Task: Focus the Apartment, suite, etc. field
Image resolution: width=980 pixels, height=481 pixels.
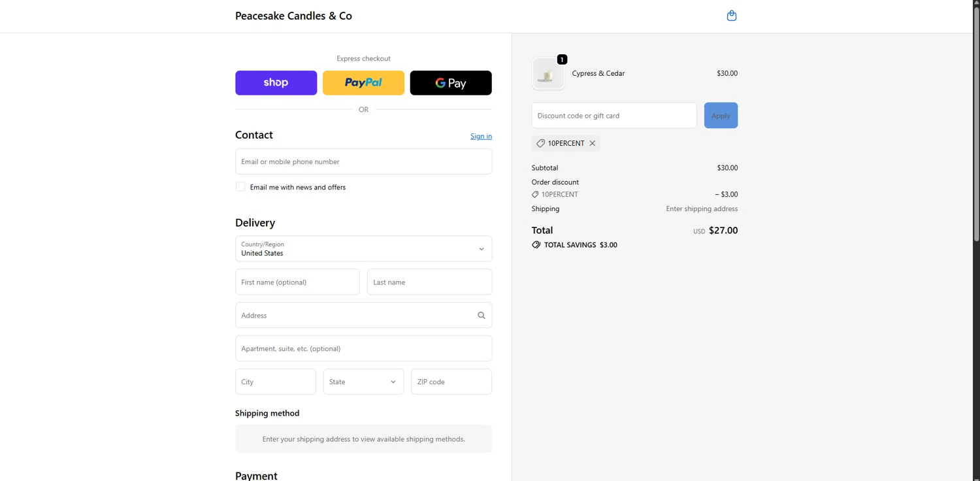Action: pos(364,348)
